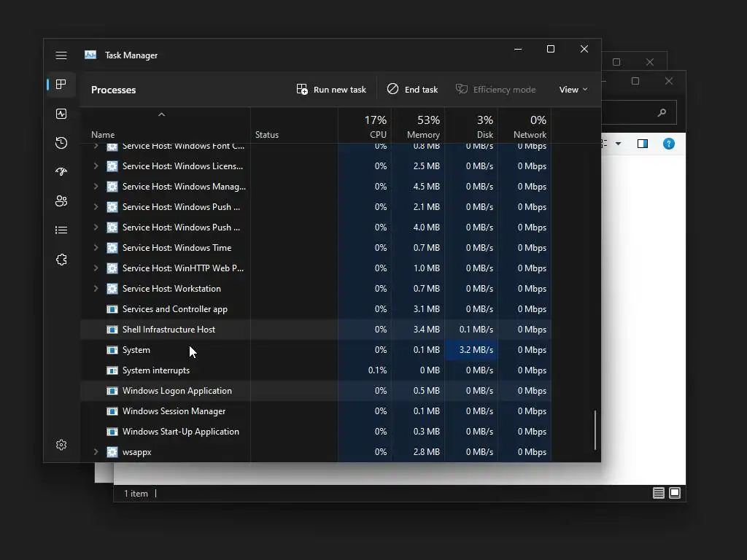Click the process list vertical scrollbar thumb
The height and width of the screenshot is (560, 747).
[x=595, y=430]
